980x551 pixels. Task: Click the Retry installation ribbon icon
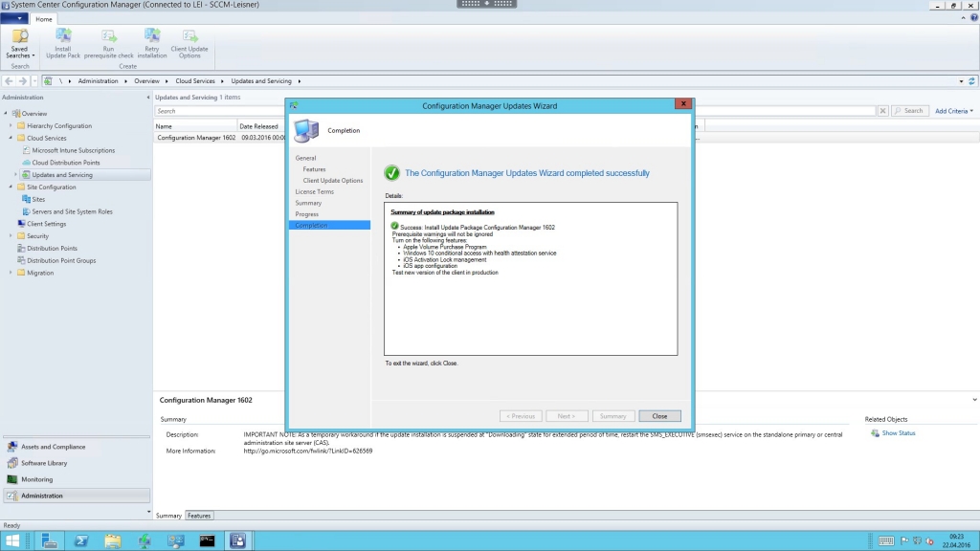151,42
